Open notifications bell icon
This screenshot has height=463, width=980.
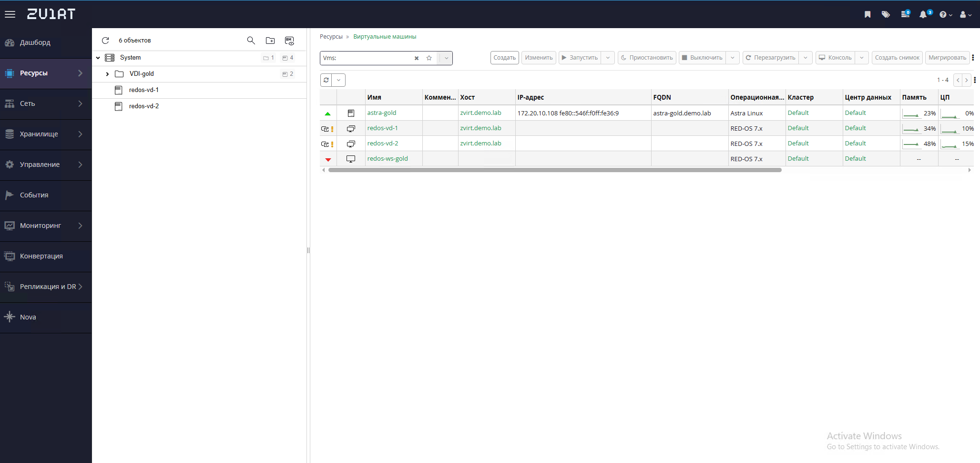pyautogui.click(x=923, y=14)
